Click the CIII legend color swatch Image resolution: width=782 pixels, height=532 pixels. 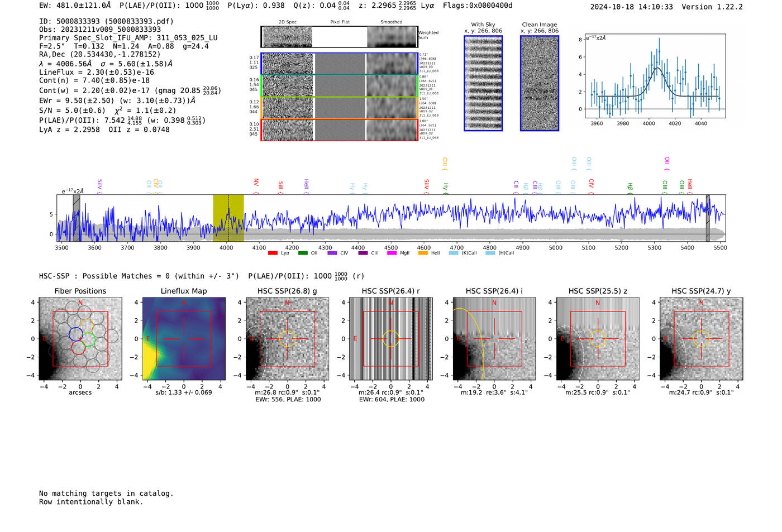coord(363,253)
